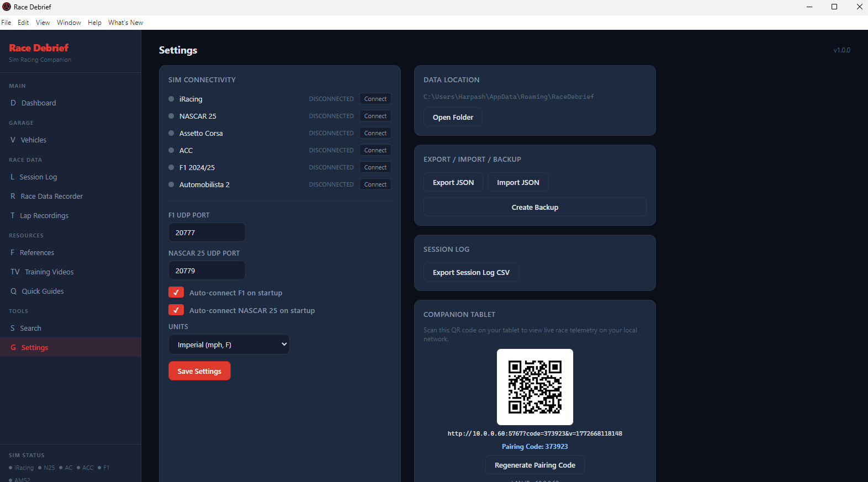This screenshot has height=482, width=868.
Task: Maximize the Race Debrief window
Action: coord(834,7)
